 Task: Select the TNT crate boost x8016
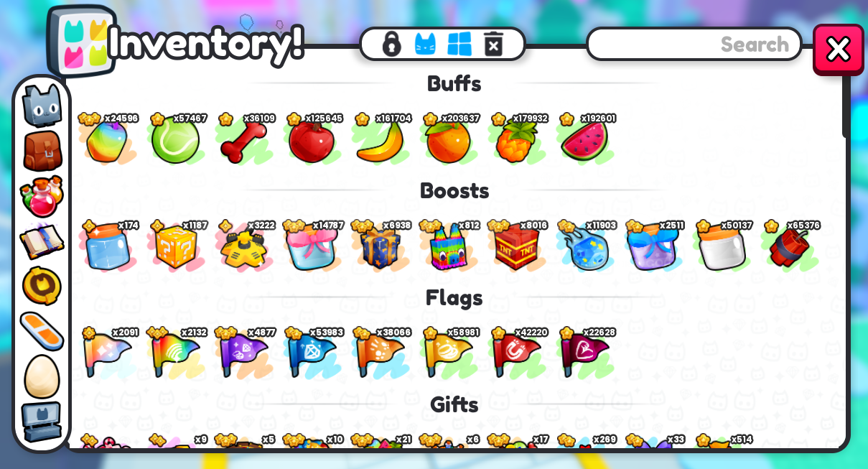[517, 246]
